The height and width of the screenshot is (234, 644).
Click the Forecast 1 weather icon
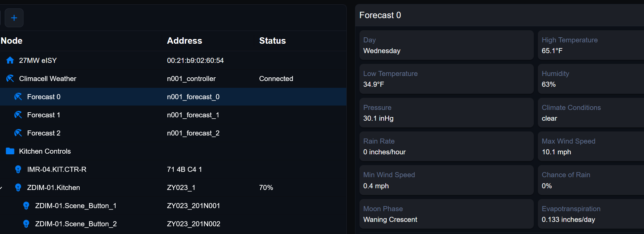18,115
